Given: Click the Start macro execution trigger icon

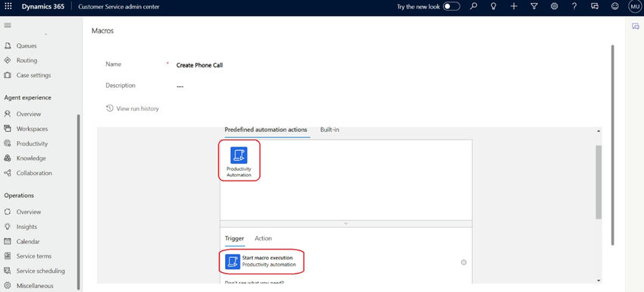Looking at the screenshot, I should click(x=233, y=262).
